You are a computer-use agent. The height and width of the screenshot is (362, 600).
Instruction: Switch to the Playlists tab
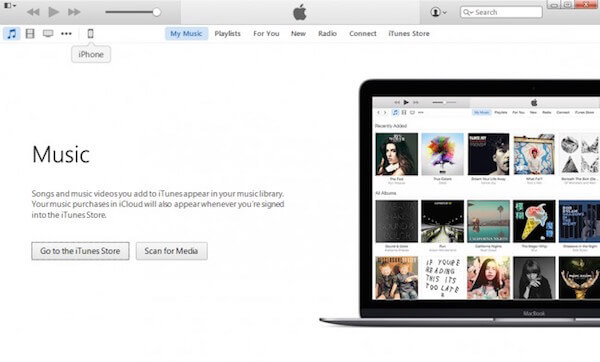click(x=227, y=34)
